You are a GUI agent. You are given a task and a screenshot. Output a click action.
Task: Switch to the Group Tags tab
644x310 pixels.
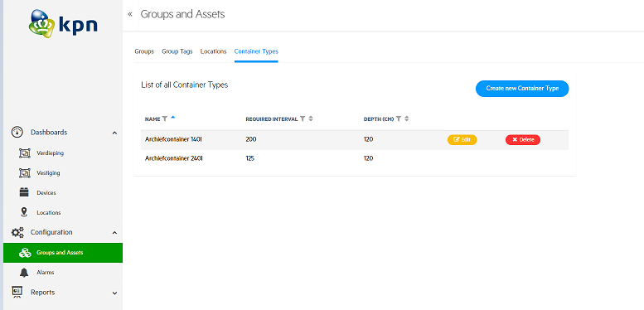[x=177, y=51]
